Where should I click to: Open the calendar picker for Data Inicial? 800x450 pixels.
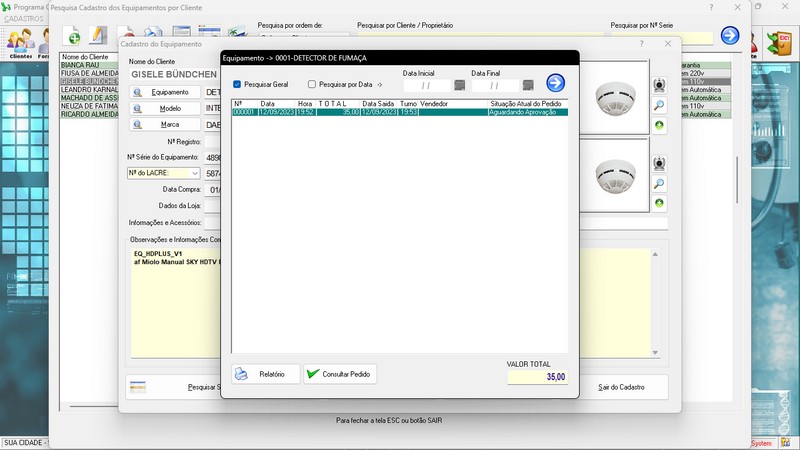point(459,86)
